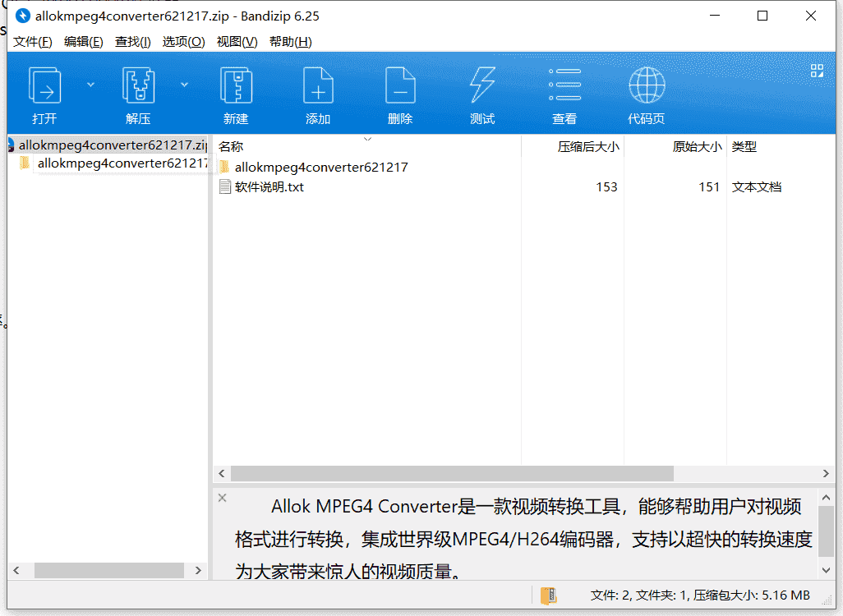Expand the 解压 dropdown arrow
The height and width of the screenshot is (616, 843).
pyautogui.click(x=184, y=85)
